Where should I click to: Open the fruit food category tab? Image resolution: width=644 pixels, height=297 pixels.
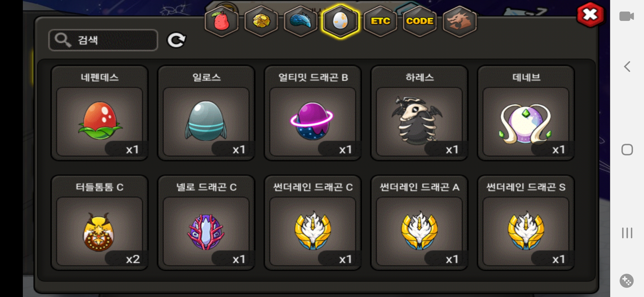[x=222, y=21]
